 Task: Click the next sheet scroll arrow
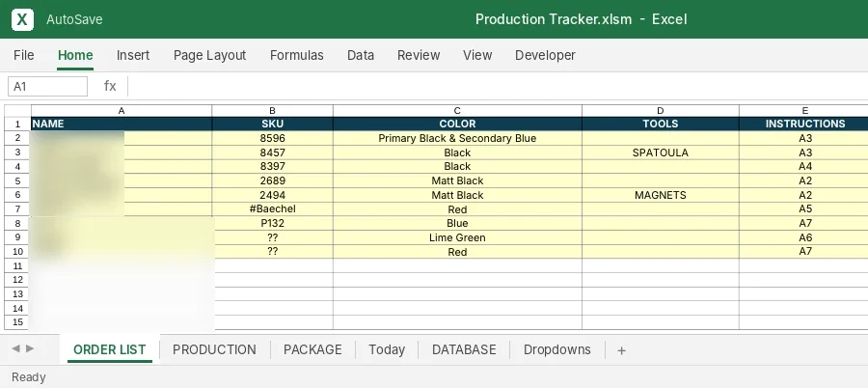(30, 348)
